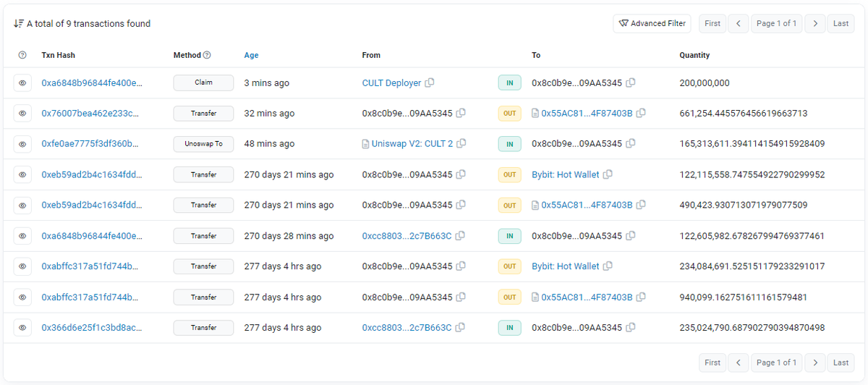Click eye icon on the 122,115,558.74 quantity row
The height and width of the screenshot is (385, 868).
(x=22, y=174)
